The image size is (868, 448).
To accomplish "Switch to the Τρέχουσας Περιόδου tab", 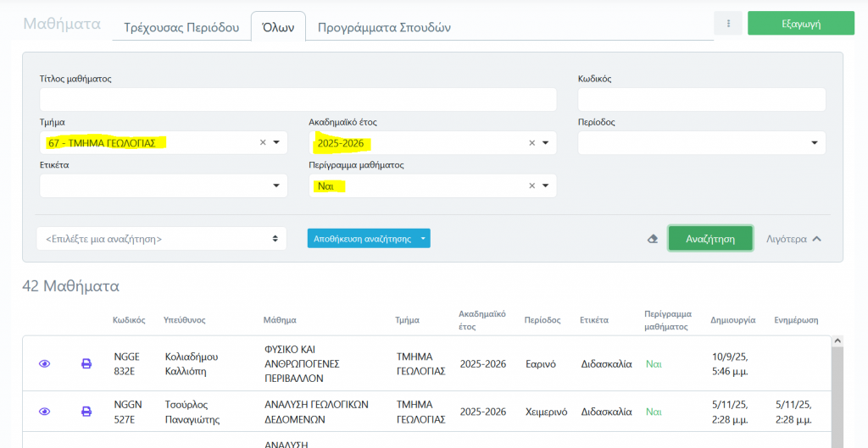I will (x=181, y=27).
